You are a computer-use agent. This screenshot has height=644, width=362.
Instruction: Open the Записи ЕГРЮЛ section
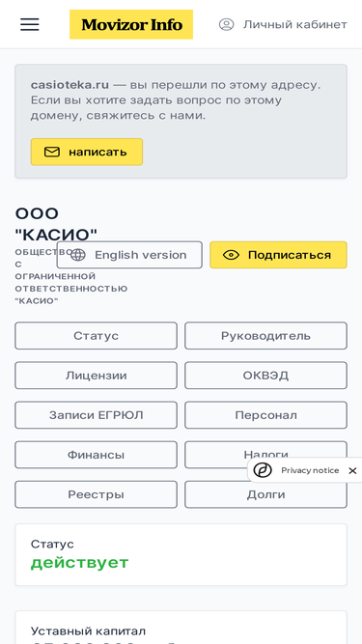coord(96,415)
